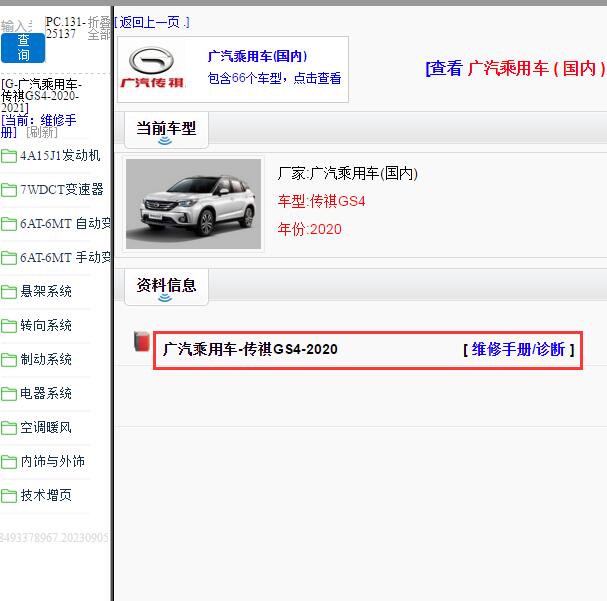Open the 6AT-6MT 手动变 tree item

(66, 258)
